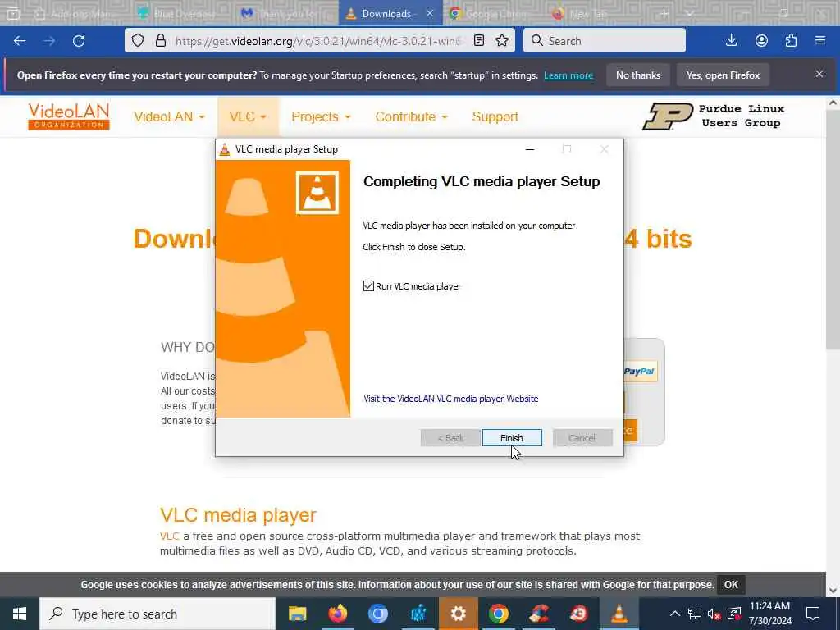Show hidden system tray icons

click(675, 614)
